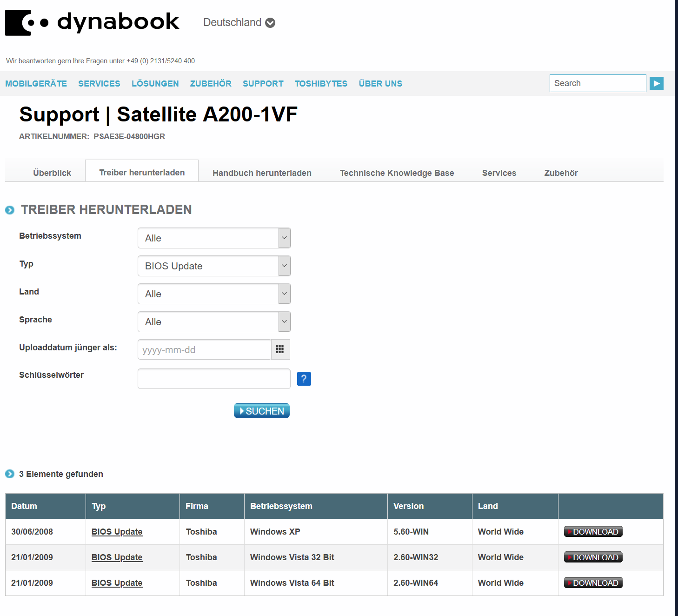Open BIOS Update link for Windows XP

(x=117, y=532)
